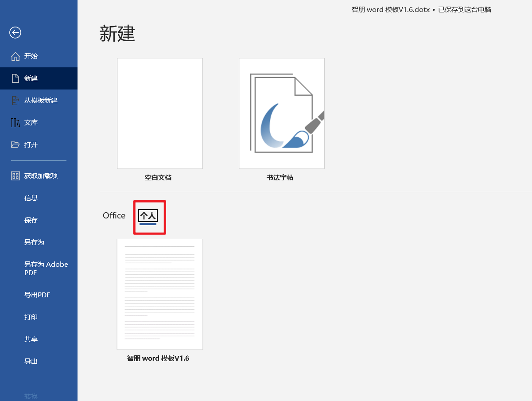Click the back arrow icon

(16, 32)
